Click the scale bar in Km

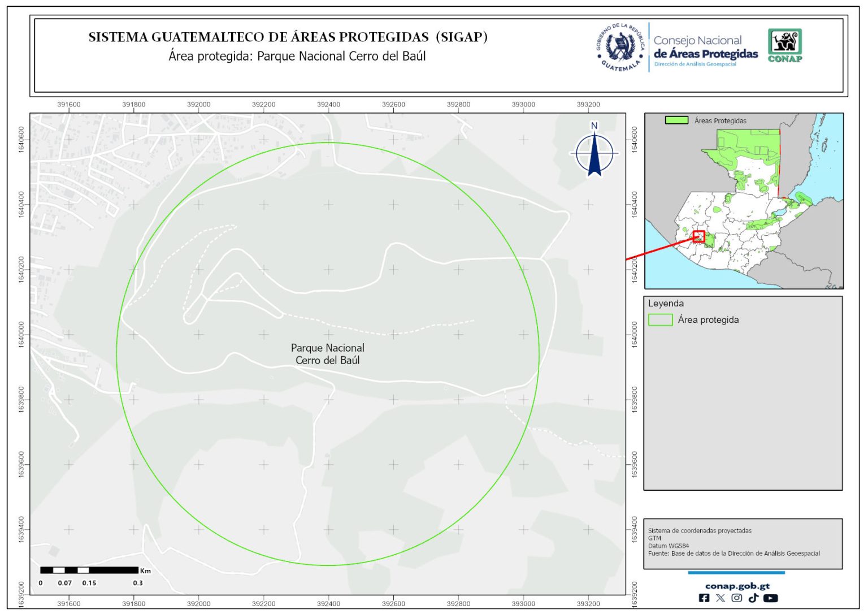pos(89,570)
